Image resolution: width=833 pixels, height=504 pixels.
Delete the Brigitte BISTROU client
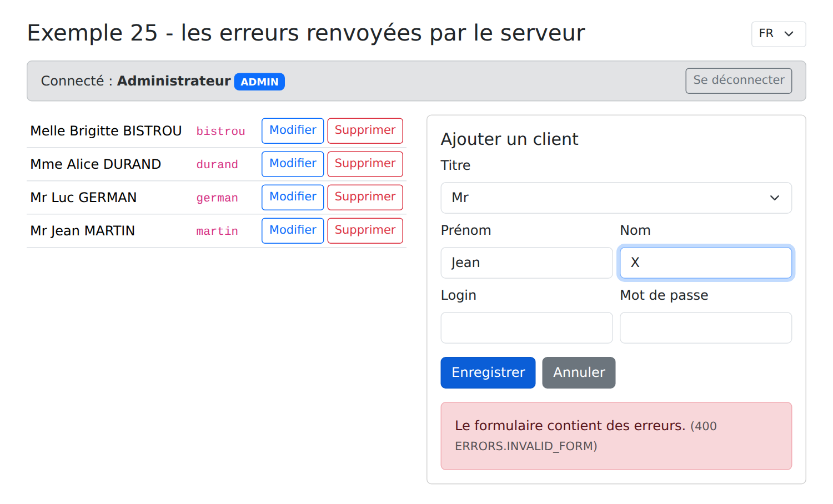coord(365,130)
